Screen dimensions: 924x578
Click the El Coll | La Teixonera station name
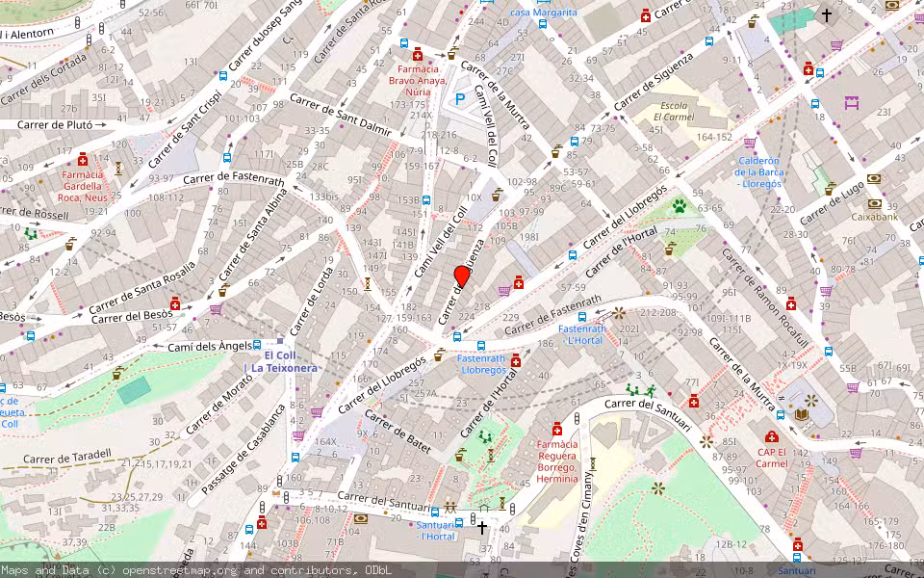pyautogui.click(x=286, y=363)
